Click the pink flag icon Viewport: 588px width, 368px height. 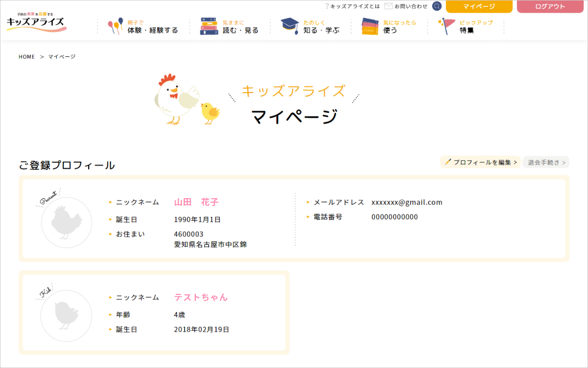447,26
